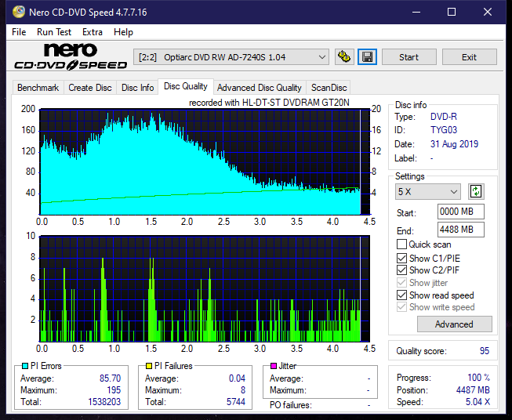Click the date 31 Aug 2019
This screenshot has height=420, width=512.
454,144
